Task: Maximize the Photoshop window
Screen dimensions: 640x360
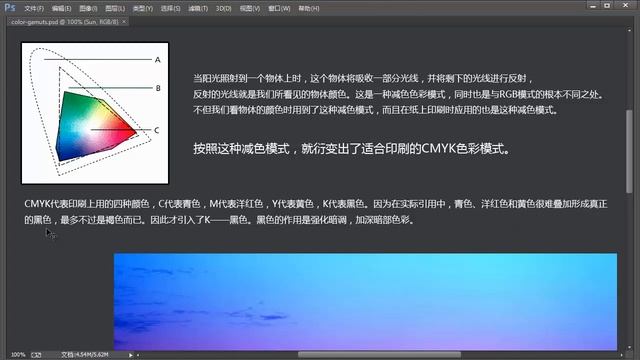Action: tap(607, 5)
